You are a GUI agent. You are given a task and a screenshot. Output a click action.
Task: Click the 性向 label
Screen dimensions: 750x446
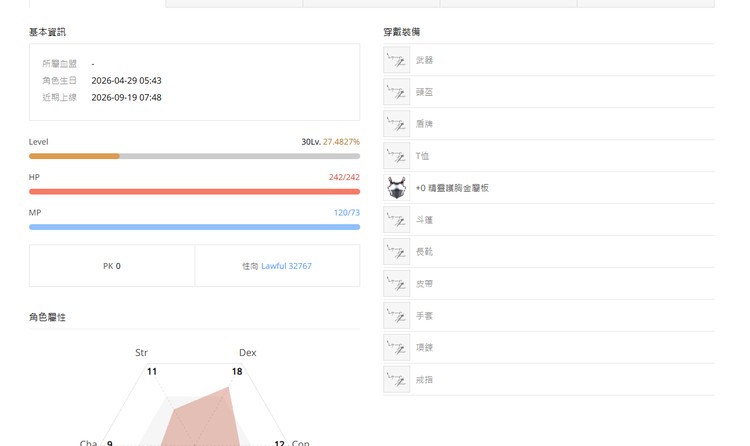250,266
